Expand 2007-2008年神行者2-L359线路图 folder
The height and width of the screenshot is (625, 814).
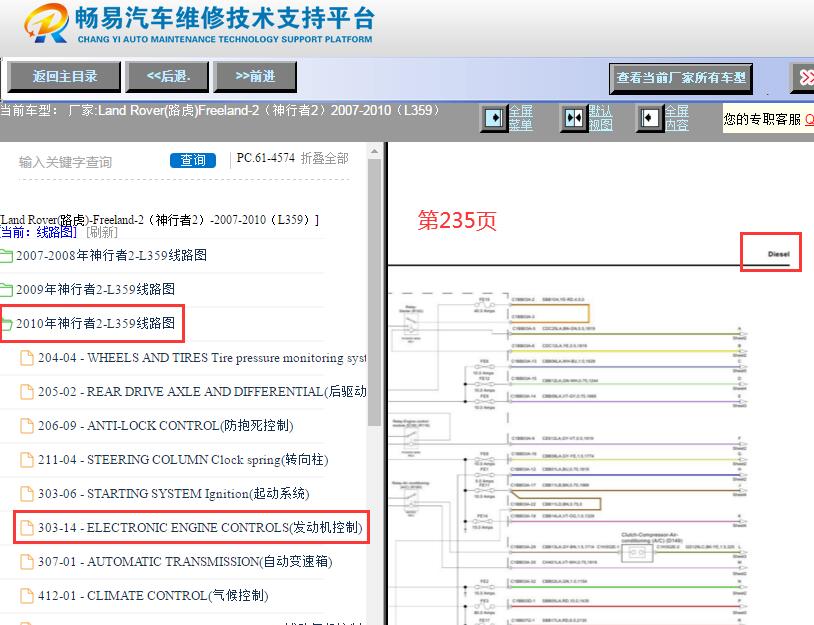click(x=111, y=255)
